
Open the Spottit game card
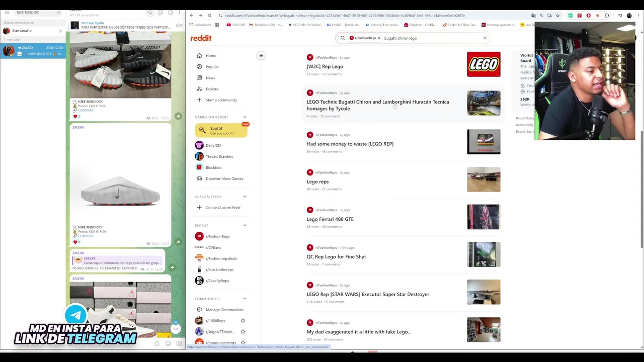pos(221,130)
